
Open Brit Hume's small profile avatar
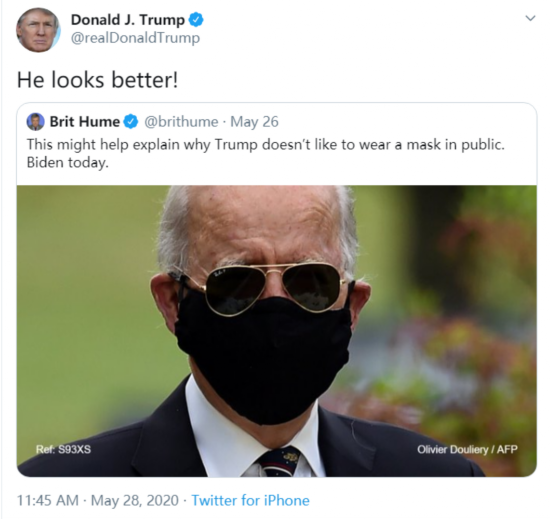[35, 122]
